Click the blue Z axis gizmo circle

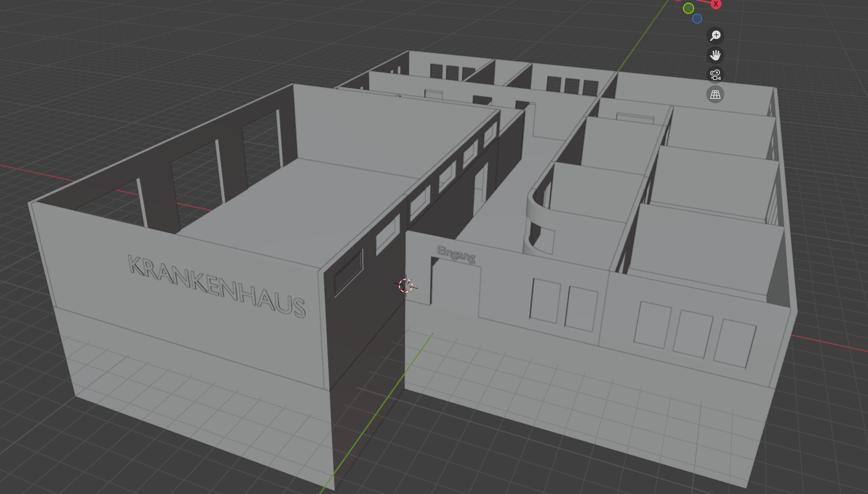coord(697,19)
